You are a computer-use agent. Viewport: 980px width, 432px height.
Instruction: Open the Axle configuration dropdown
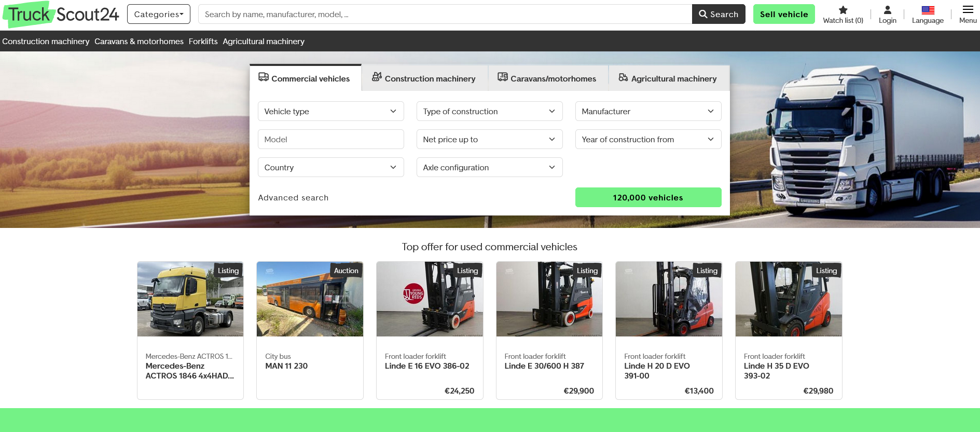tap(489, 167)
